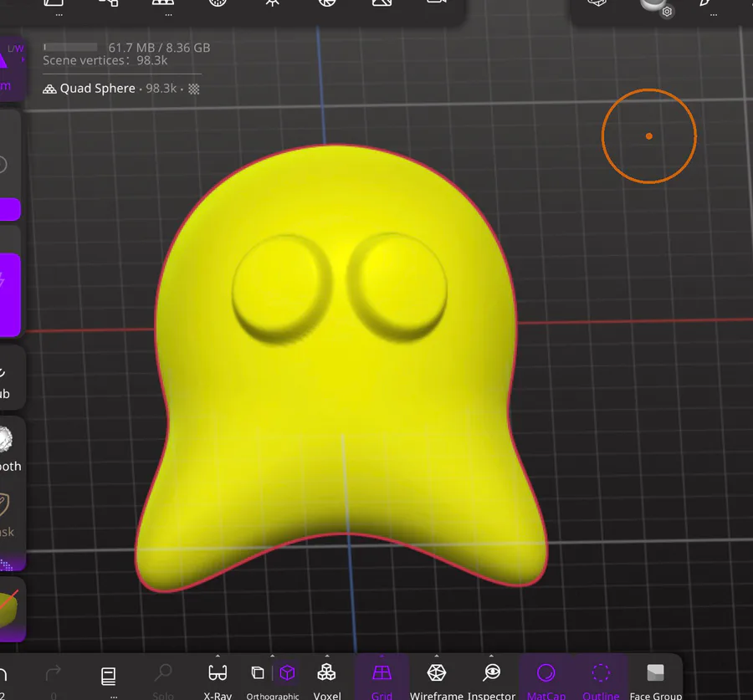Viewport: 753px width, 700px height.
Task: Open the Camera menu icon
Action: (437, 3)
